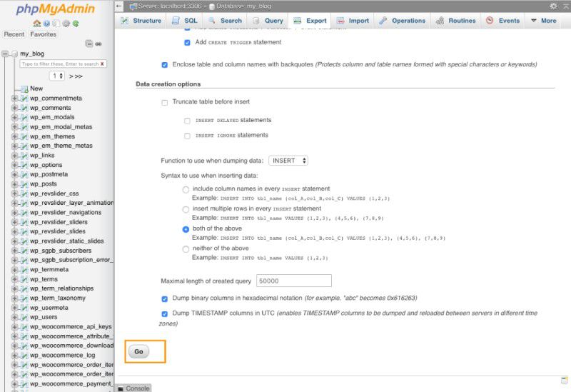This screenshot has height=392, width=571.
Task: Select include column names in every INSERT
Action: 186,189
